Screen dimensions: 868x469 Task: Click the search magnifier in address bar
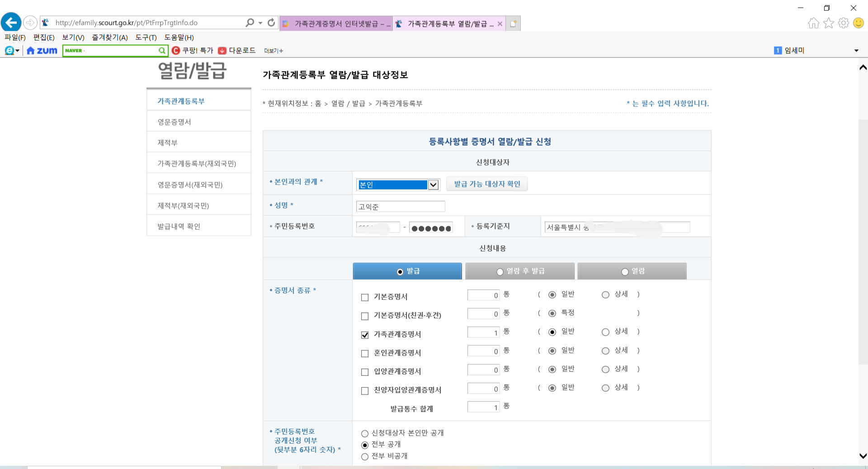click(x=250, y=23)
